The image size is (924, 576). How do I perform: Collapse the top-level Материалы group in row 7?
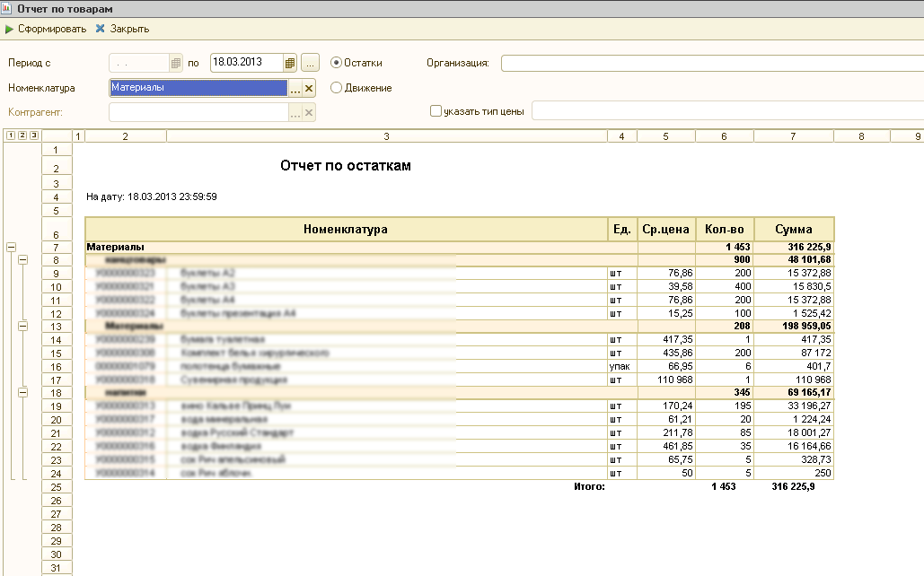click(11, 246)
